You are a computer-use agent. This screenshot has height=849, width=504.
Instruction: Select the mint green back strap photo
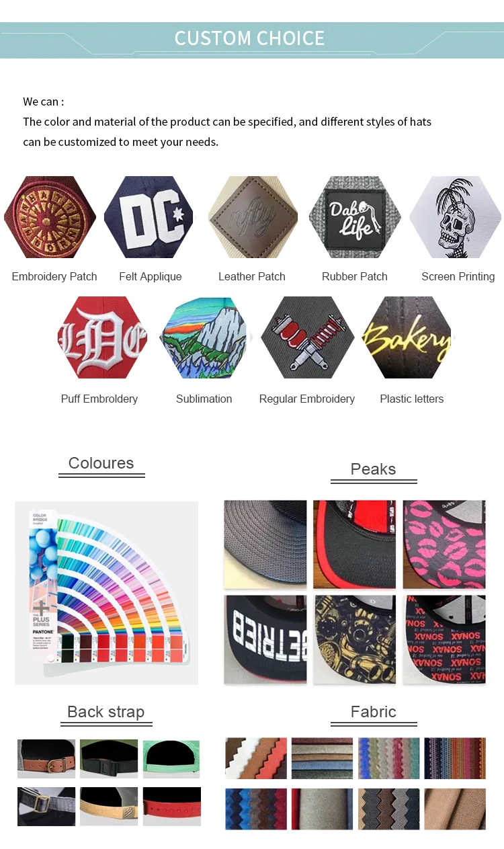point(172,758)
